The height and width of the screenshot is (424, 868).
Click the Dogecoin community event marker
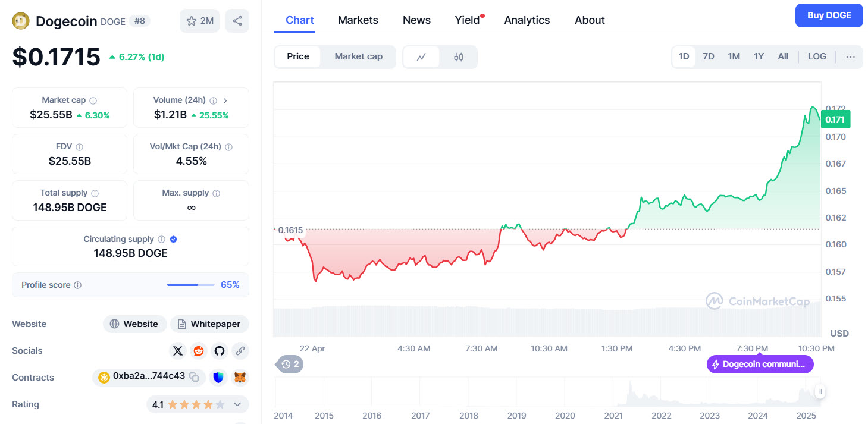(760, 364)
